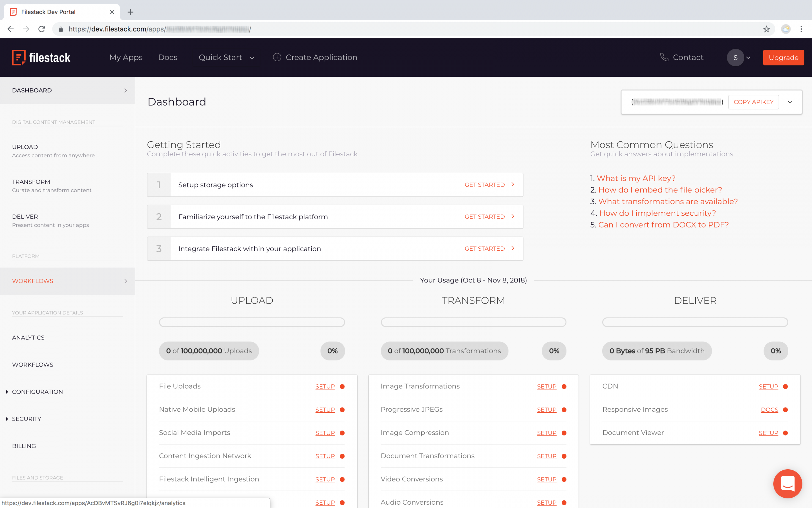Expand the Quick Start dropdown
812x508 pixels.
click(226, 58)
